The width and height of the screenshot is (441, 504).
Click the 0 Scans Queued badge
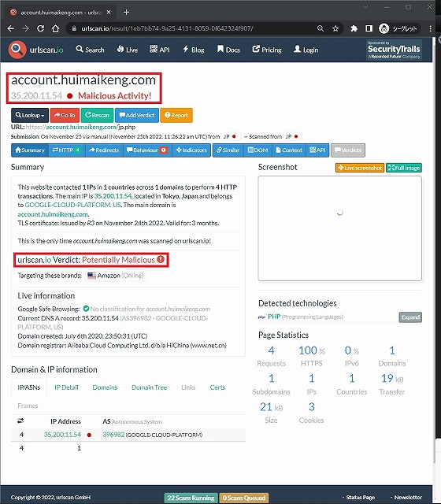click(244, 498)
